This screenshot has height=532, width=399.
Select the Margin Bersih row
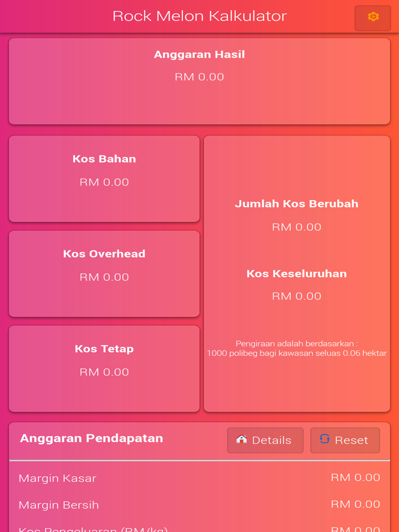199,504
